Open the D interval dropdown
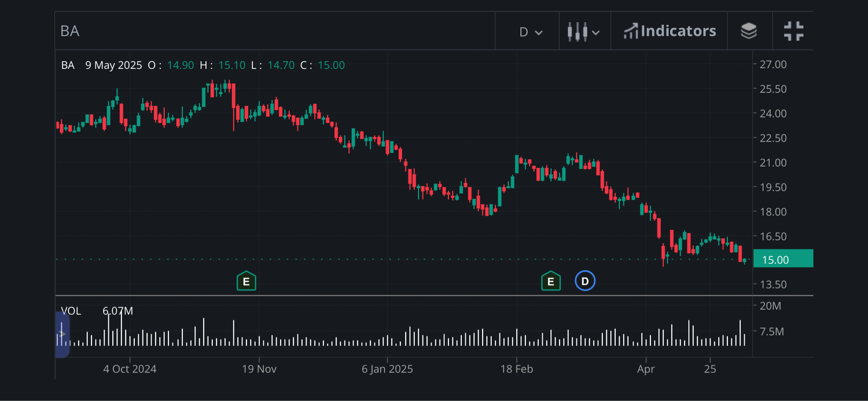The image size is (868, 401). tap(531, 32)
